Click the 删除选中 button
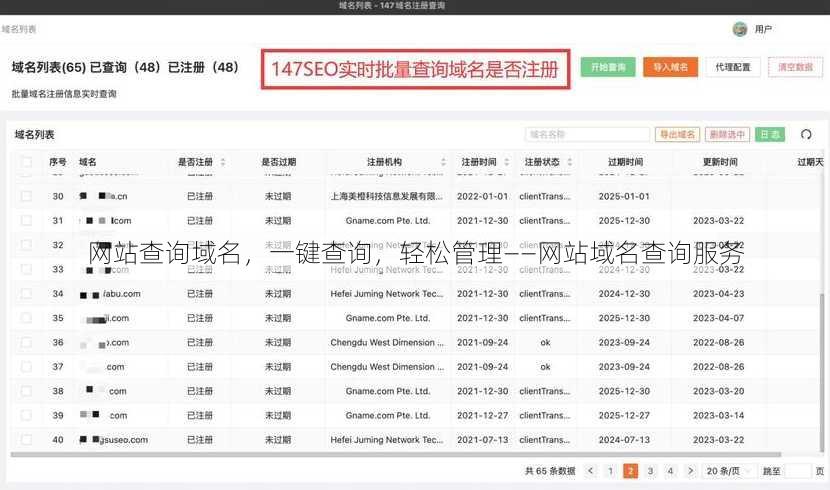The height and width of the screenshot is (490, 830). pyautogui.click(x=727, y=134)
